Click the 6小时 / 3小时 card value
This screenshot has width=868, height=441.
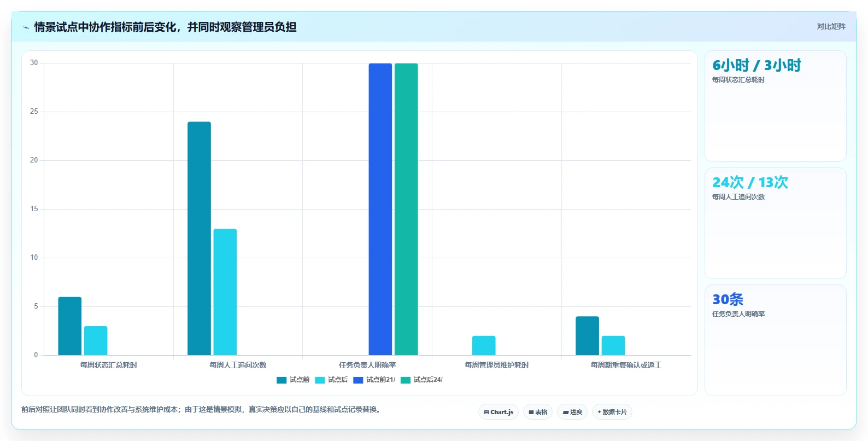[756, 66]
